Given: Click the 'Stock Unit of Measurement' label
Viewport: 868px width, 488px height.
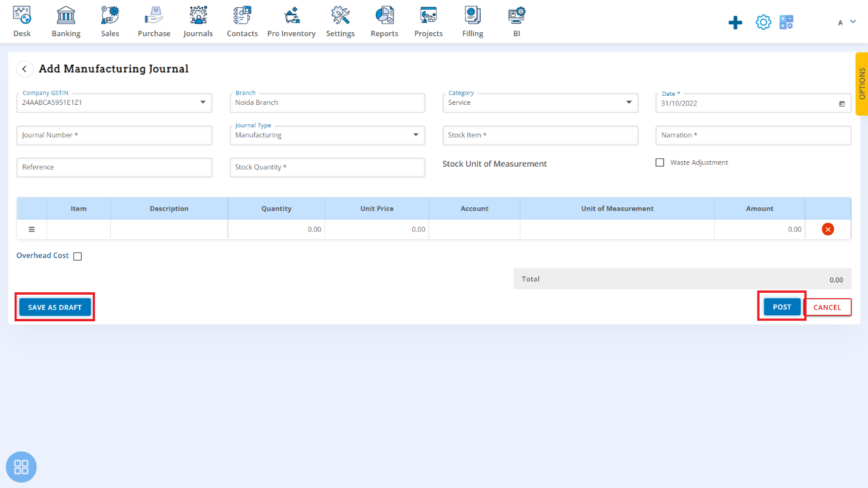Looking at the screenshot, I should click(495, 164).
